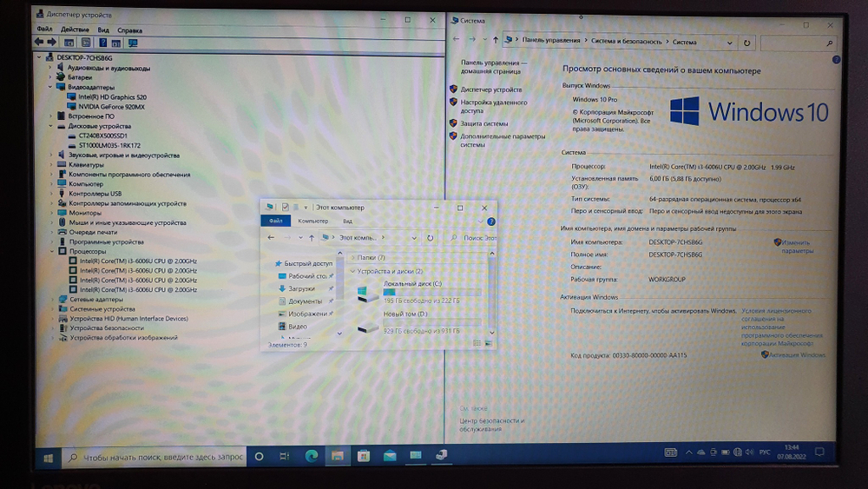This screenshot has height=489, width=868.
Task: Open Действие menu in Device Manager
Action: (75, 30)
